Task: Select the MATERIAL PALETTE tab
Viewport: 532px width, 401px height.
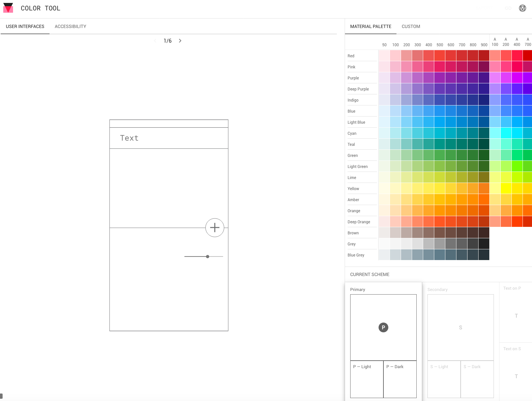Action: (x=371, y=26)
